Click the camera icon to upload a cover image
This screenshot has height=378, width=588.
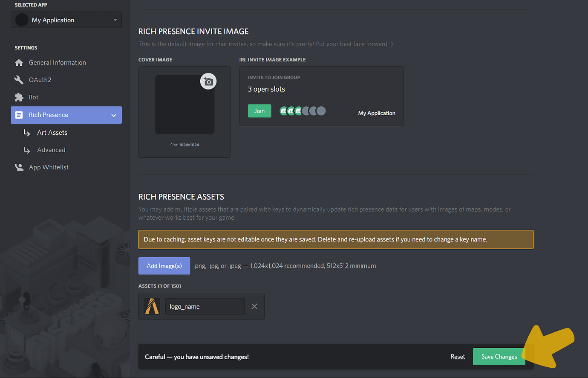click(208, 81)
